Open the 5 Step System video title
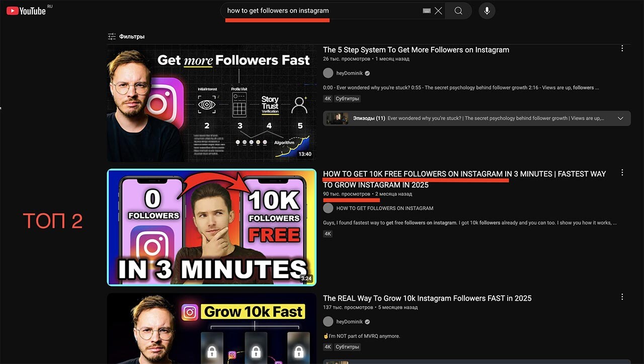The width and height of the screenshot is (644, 364). (416, 50)
